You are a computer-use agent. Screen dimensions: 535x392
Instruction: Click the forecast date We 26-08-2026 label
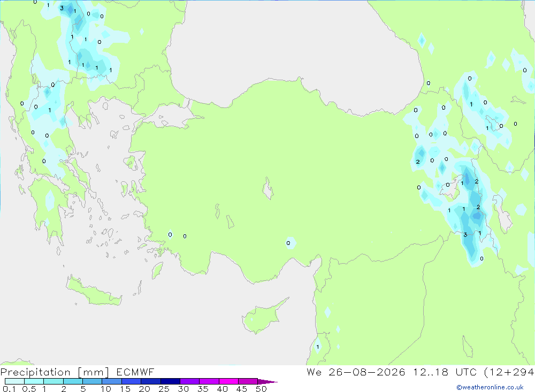(356, 372)
